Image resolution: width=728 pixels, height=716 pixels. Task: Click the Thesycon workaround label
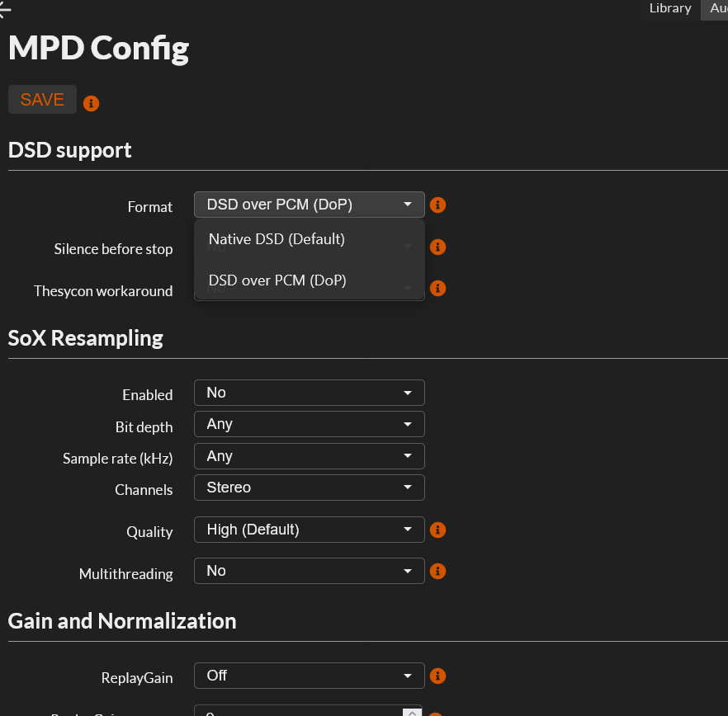(103, 291)
